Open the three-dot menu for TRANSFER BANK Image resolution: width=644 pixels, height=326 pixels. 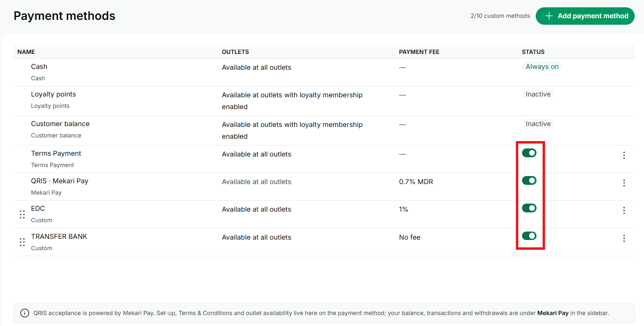624,238
